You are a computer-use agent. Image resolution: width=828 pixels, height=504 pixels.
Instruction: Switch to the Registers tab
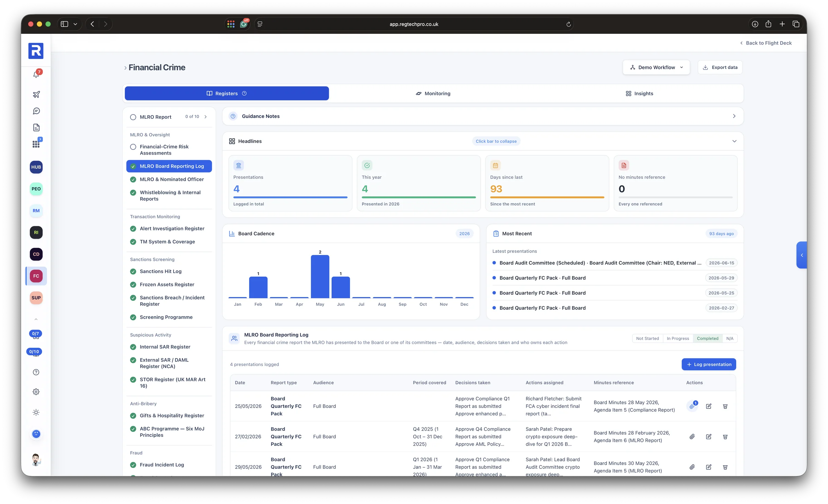click(x=227, y=93)
